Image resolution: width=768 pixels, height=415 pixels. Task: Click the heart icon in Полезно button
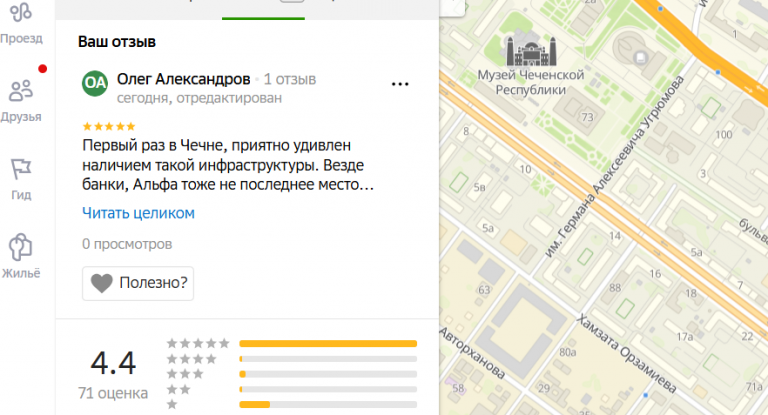[x=102, y=283]
